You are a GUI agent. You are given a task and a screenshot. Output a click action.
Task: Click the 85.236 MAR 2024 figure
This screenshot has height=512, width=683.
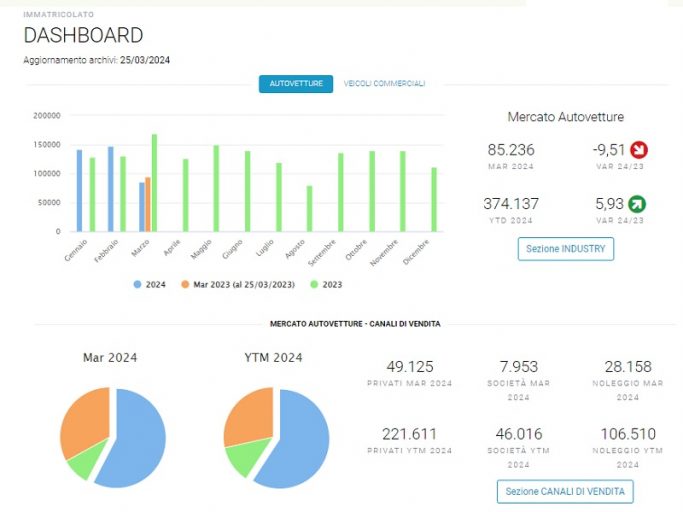tap(511, 150)
